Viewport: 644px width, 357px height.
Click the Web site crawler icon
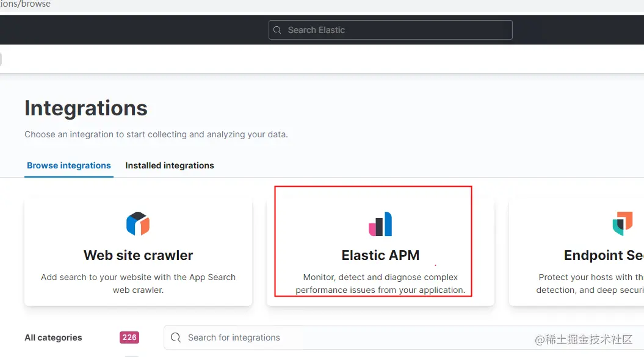pos(138,223)
